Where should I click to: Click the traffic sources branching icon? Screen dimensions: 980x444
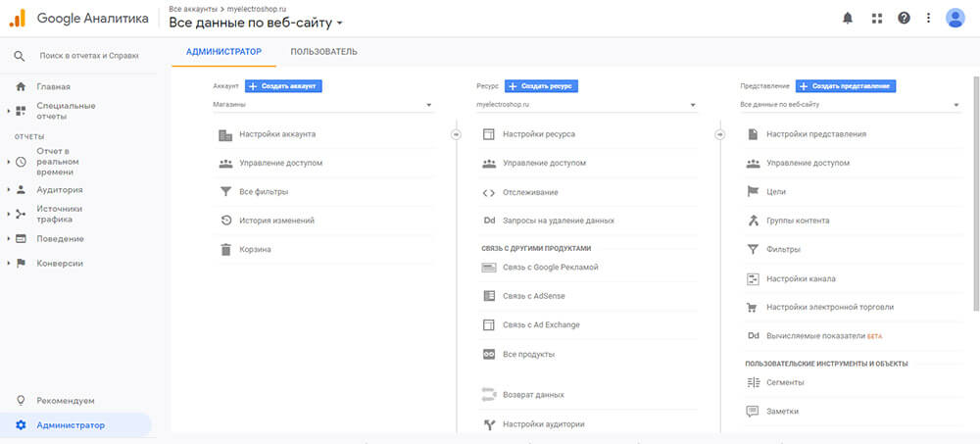coord(21,214)
